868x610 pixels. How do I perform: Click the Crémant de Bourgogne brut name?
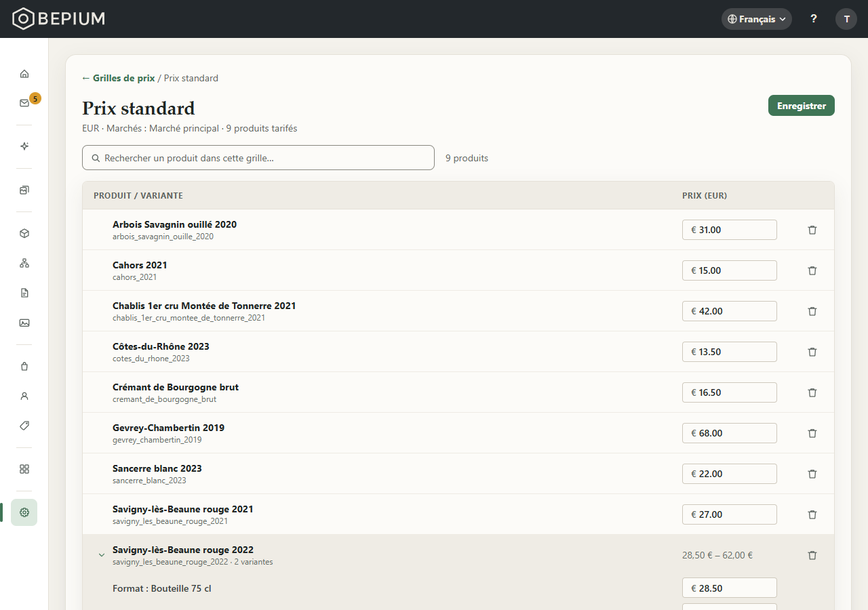pos(176,387)
